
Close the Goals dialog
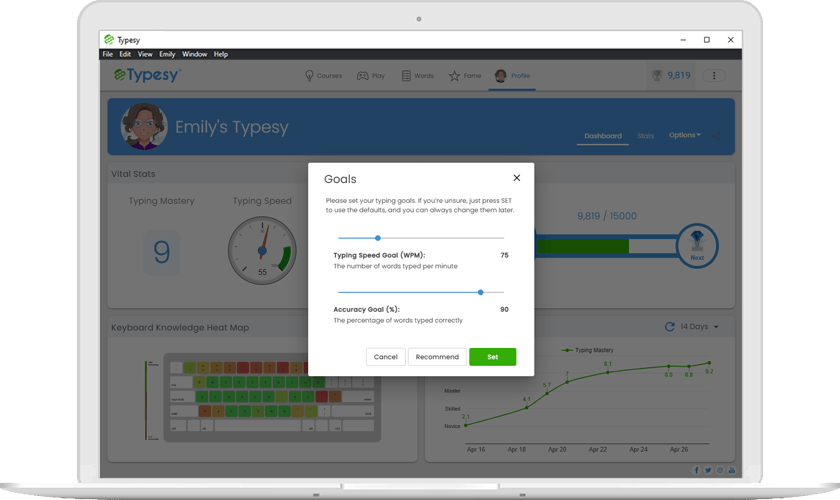516,178
